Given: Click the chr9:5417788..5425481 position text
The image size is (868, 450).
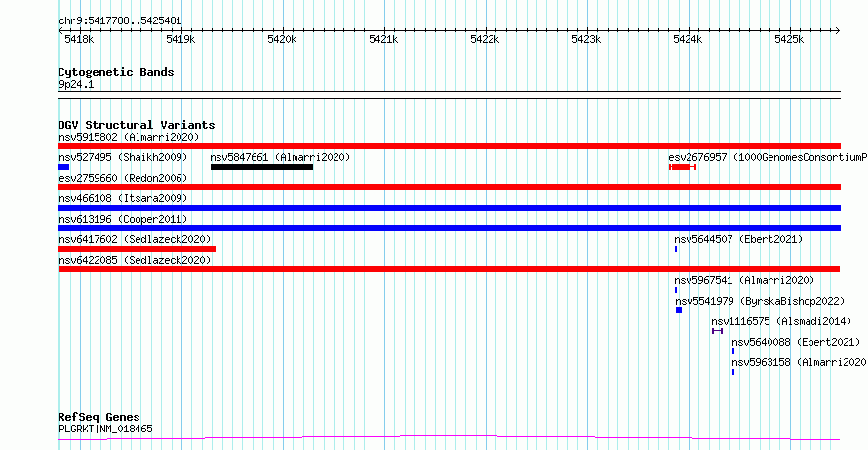Looking at the screenshot, I should pyautogui.click(x=120, y=21).
